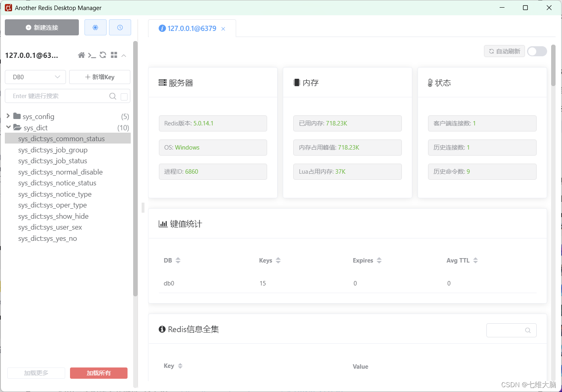Focus the Redis信息全集 filter input
This screenshot has width=562, height=392.
pyautogui.click(x=511, y=330)
